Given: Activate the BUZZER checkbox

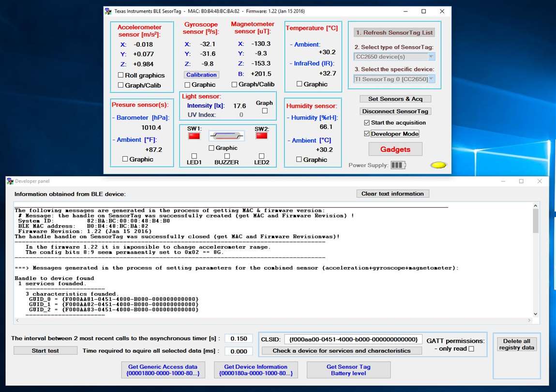Looking at the screenshot, I should (x=227, y=156).
